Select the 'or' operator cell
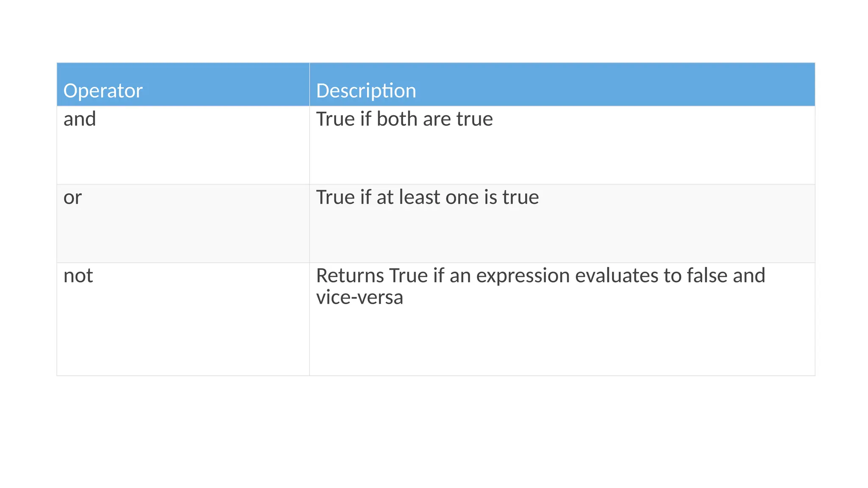 (72, 197)
